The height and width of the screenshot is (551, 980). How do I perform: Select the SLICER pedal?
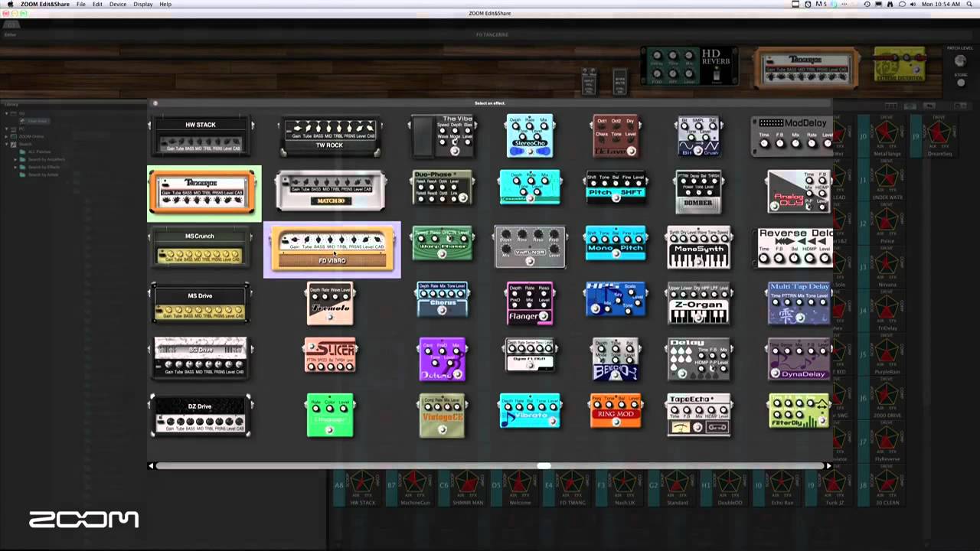330,355
